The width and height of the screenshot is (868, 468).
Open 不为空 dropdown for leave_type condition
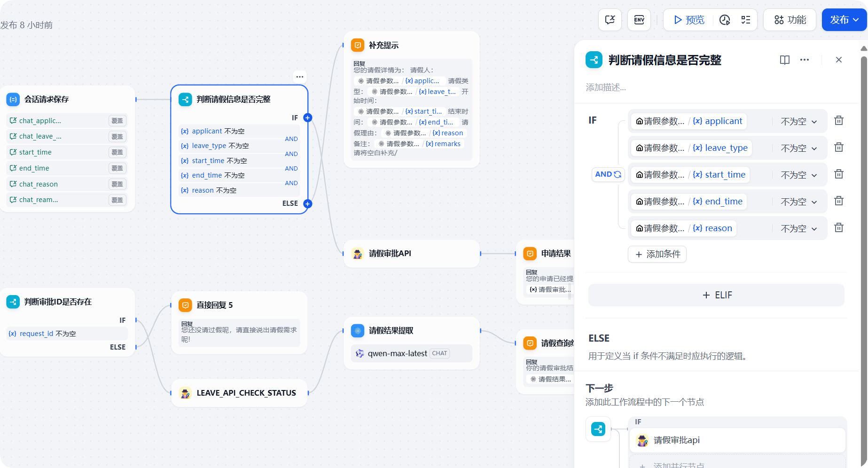pyautogui.click(x=799, y=148)
